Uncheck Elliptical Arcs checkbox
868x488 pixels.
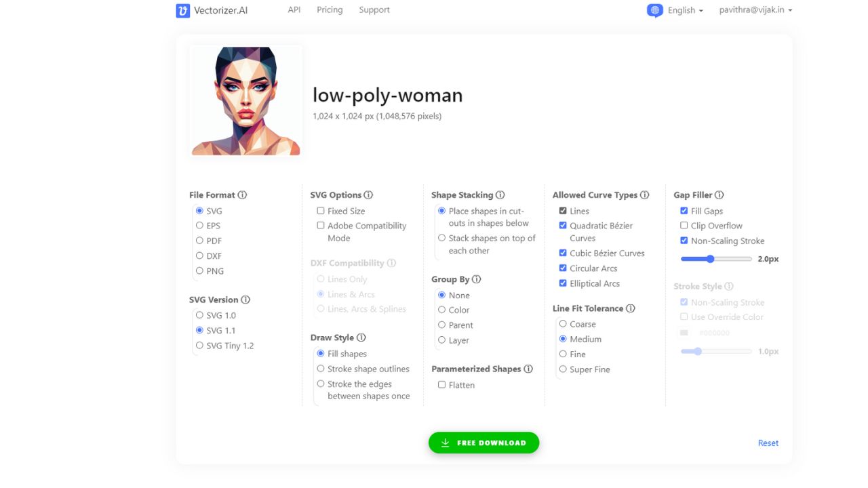(563, 283)
